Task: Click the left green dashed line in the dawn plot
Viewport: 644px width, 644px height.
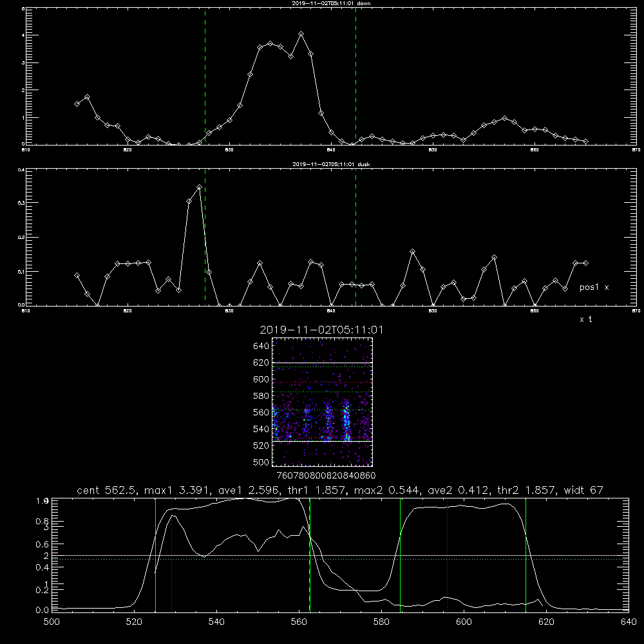Action: pyautogui.click(x=205, y=76)
